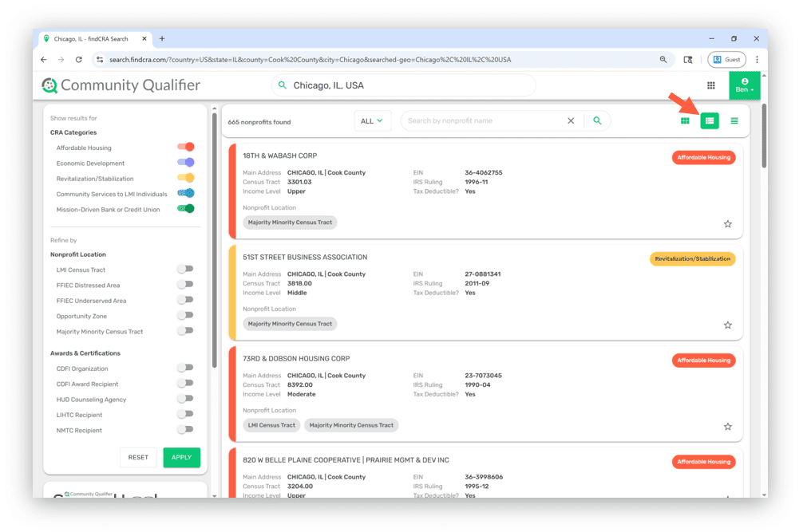Enable LMI Census Tract filter

click(185, 269)
